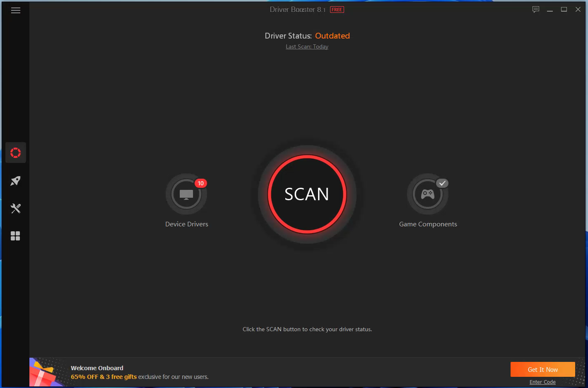The height and width of the screenshot is (388, 588).
Task: Close the Driver Booster window
Action: pyautogui.click(x=578, y=10)
